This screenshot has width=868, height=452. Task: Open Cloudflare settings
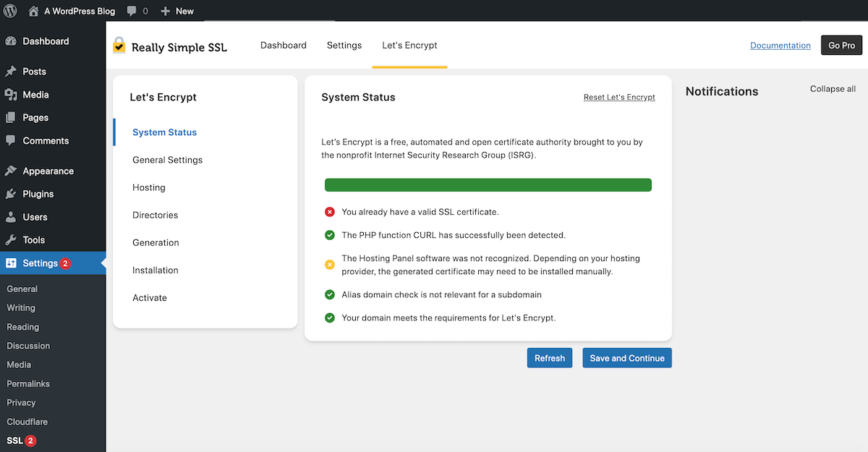tap(27, 422)
